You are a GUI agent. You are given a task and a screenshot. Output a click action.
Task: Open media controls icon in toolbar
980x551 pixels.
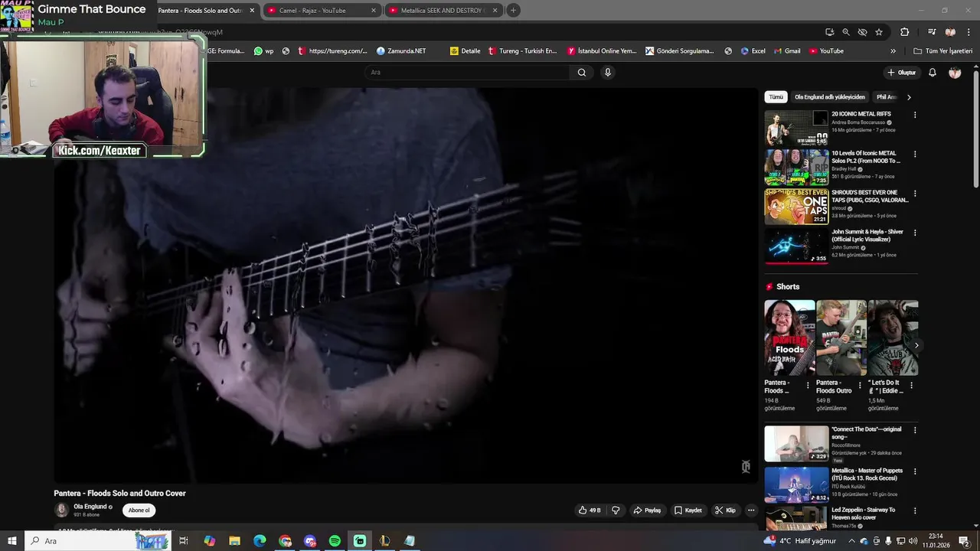pos(932,32)
